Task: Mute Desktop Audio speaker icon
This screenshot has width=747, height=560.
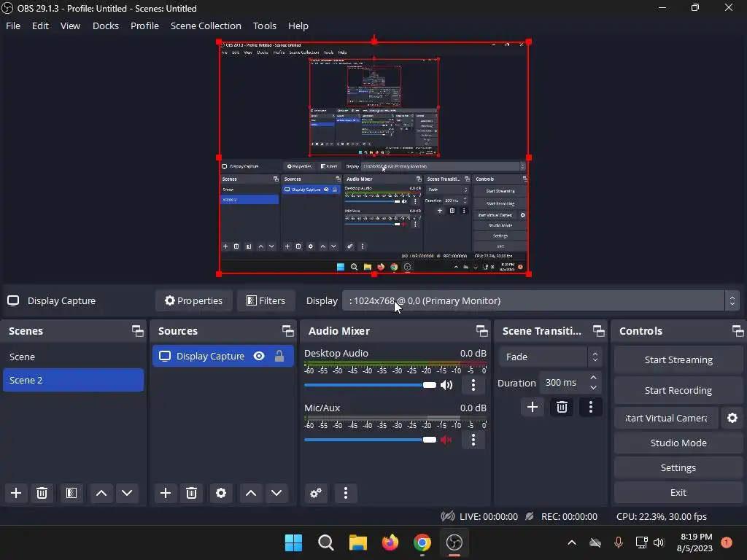Action: pos(446,385)
